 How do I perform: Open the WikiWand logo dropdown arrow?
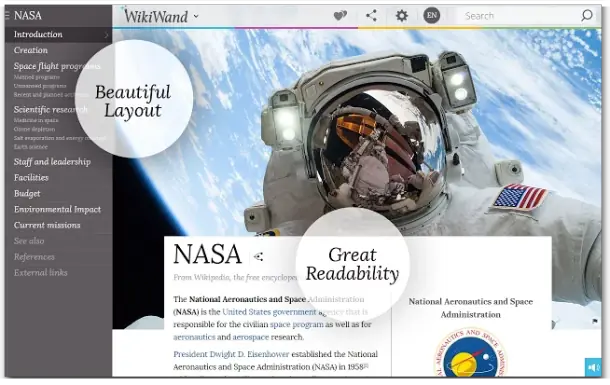196,16
